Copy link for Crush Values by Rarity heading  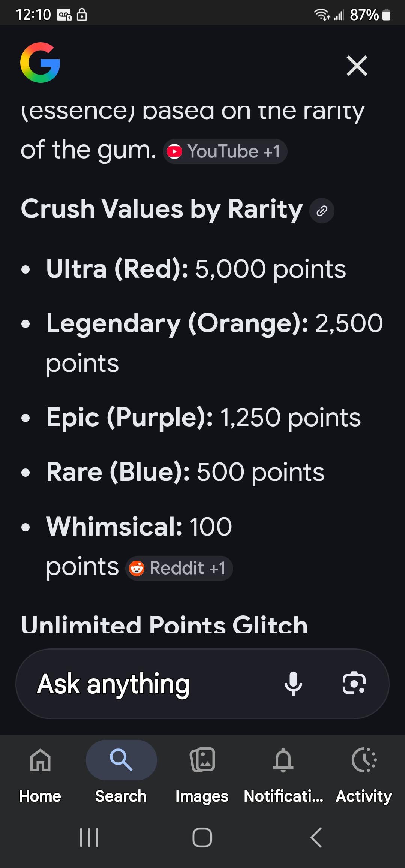click(322, 211)
